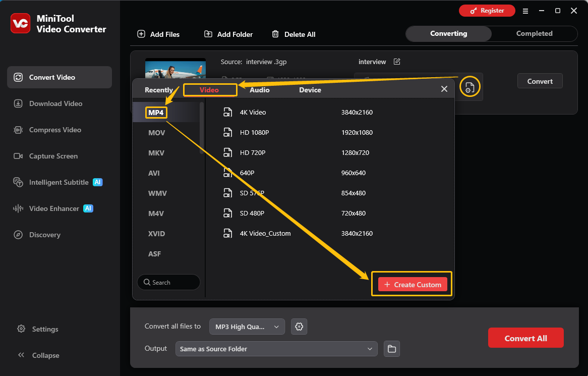Click Create Custom button
Viewport: 588px width, 376px height.
pos(413,285)
